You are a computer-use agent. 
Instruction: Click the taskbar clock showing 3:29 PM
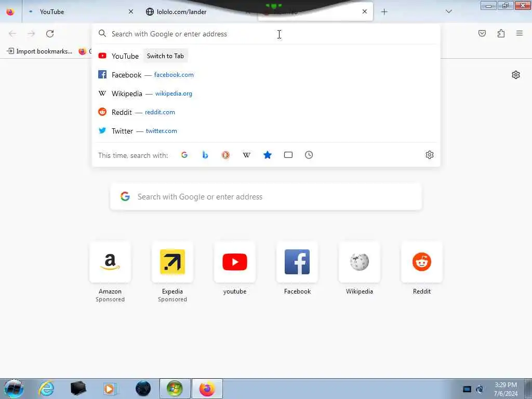coord(506,389)
